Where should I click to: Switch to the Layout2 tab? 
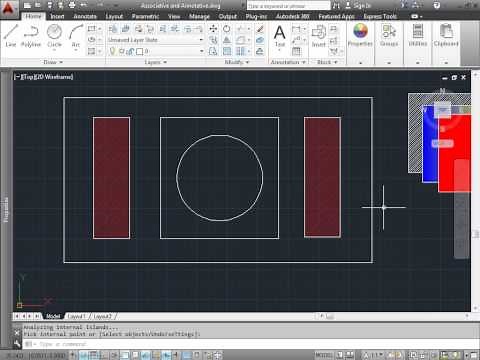(x=102, y=316)
